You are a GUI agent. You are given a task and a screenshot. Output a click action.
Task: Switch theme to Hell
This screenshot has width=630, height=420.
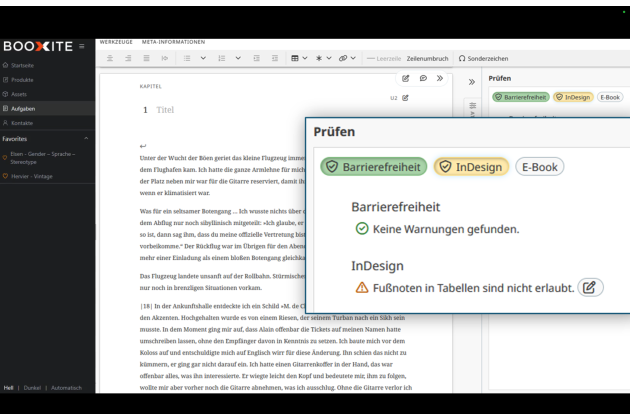tap(8, 388)
